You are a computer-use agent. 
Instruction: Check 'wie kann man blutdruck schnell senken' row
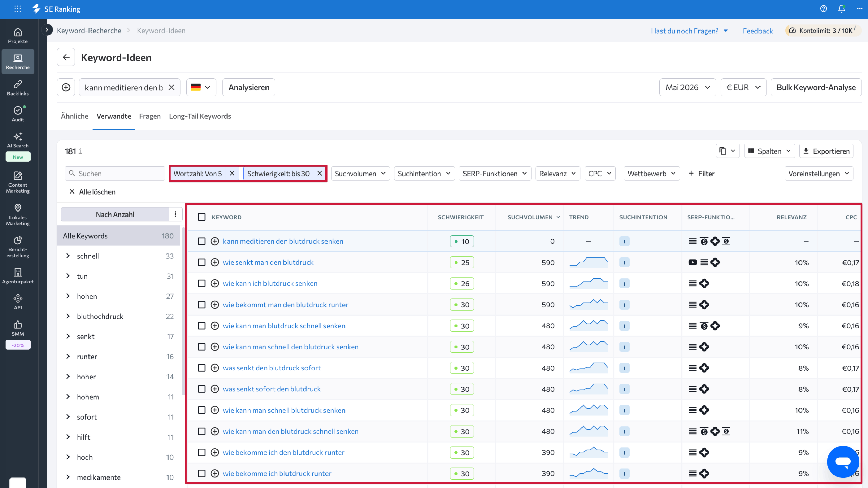click(202, 326)
